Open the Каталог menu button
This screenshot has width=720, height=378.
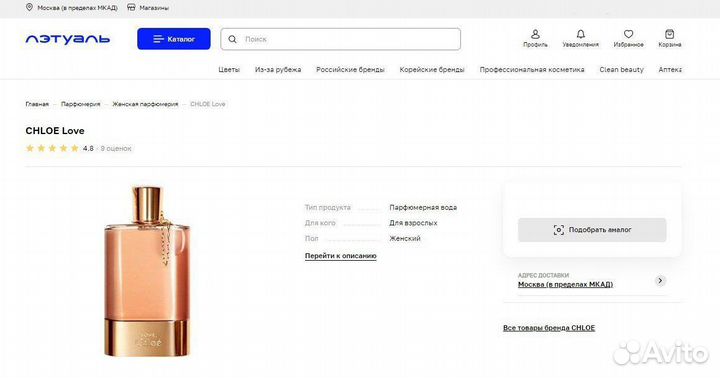(x=174, y=39)
